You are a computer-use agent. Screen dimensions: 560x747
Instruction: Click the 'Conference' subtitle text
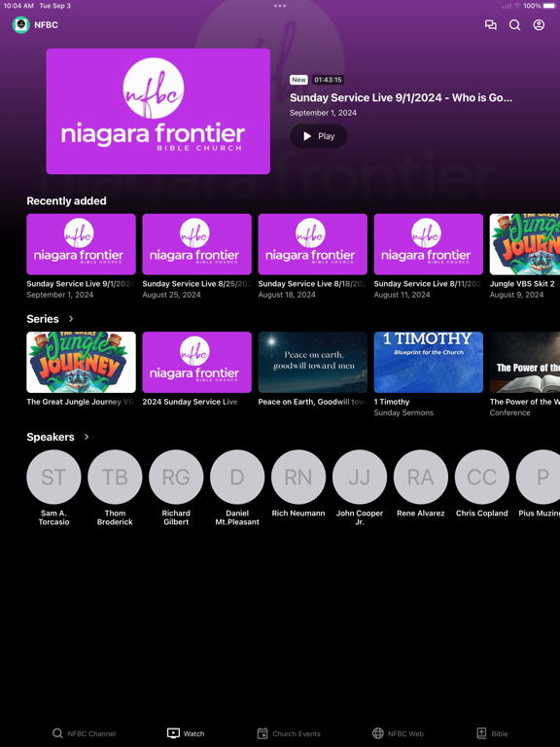coord(510,412)
